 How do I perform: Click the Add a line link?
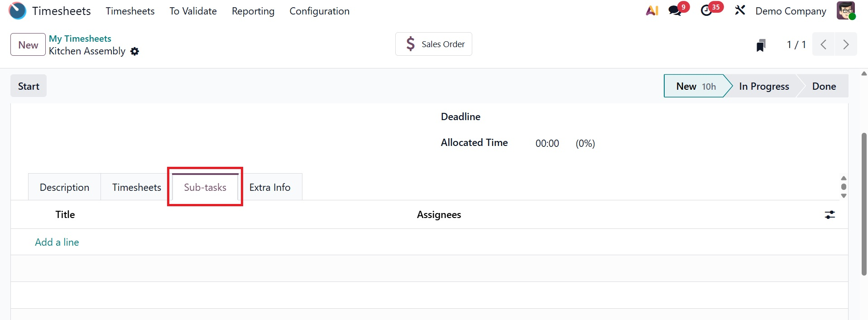click(x=57, y=242)
